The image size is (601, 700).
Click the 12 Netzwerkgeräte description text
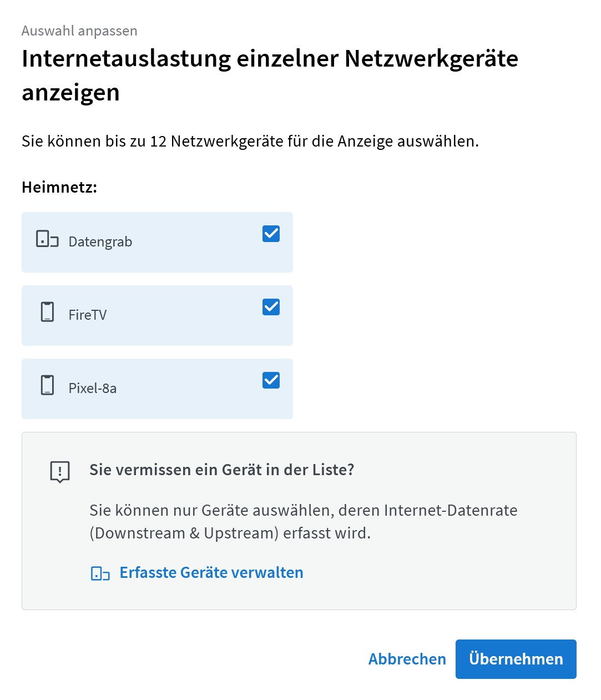(250, 142)
